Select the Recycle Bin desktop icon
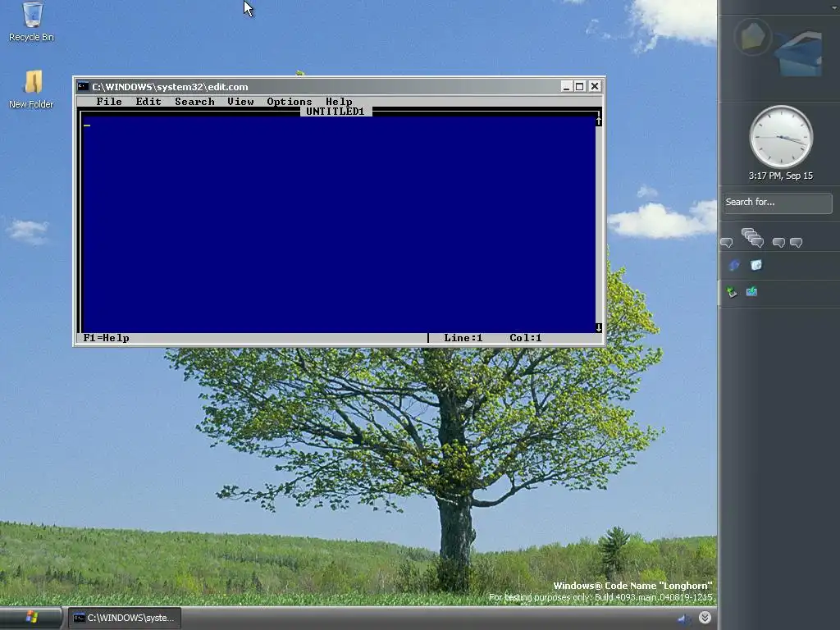This screenshot has width=840, height=630. point(32,22)
